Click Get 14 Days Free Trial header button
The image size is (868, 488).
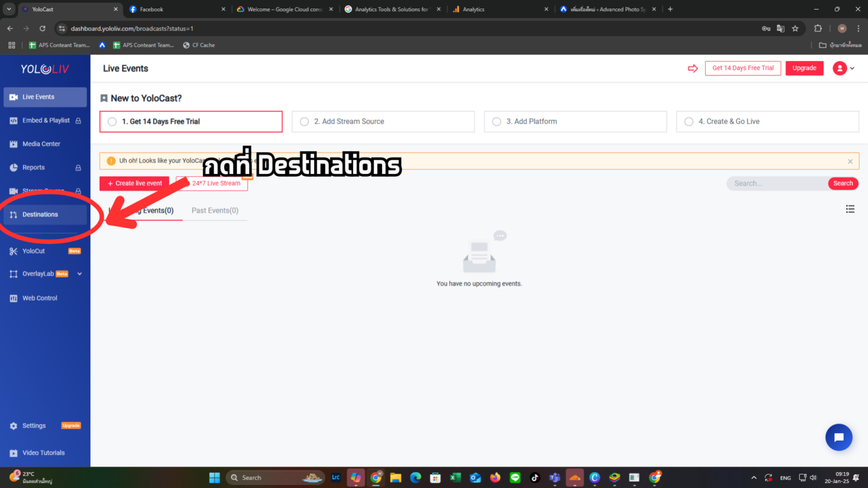tap(743, 68)
